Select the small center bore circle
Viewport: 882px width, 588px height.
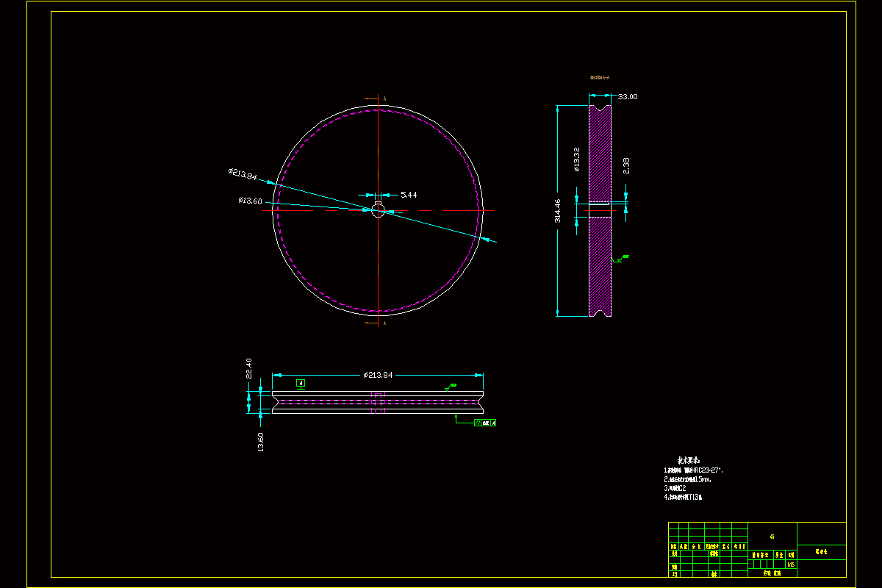(378, 210)
